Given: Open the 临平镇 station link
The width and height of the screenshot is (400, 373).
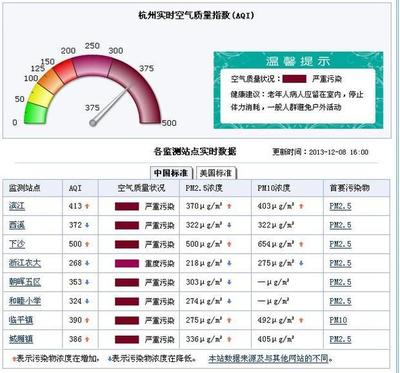Looking at the screenshot, I should pyautogui.click(x=21, y=320).
